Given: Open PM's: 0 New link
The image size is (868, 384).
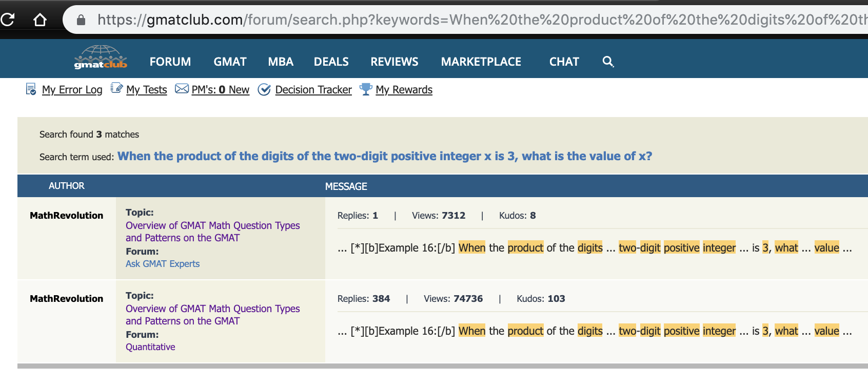Looking at the screenshot, I should tap(221, 90).
